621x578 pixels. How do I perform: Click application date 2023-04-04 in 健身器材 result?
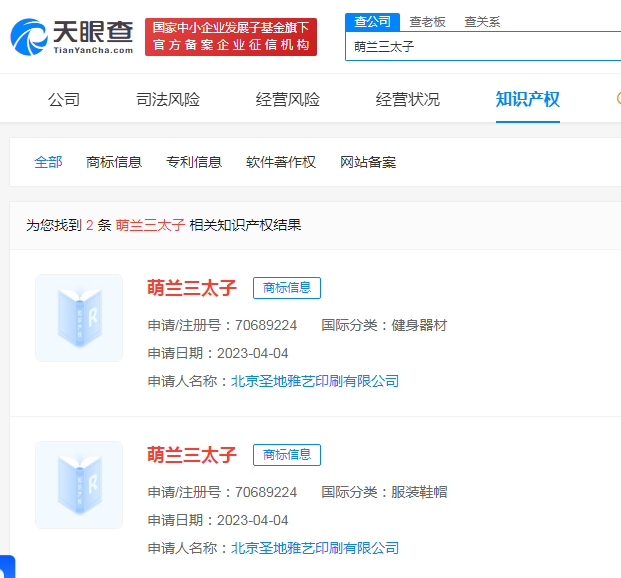coord(252,353)
